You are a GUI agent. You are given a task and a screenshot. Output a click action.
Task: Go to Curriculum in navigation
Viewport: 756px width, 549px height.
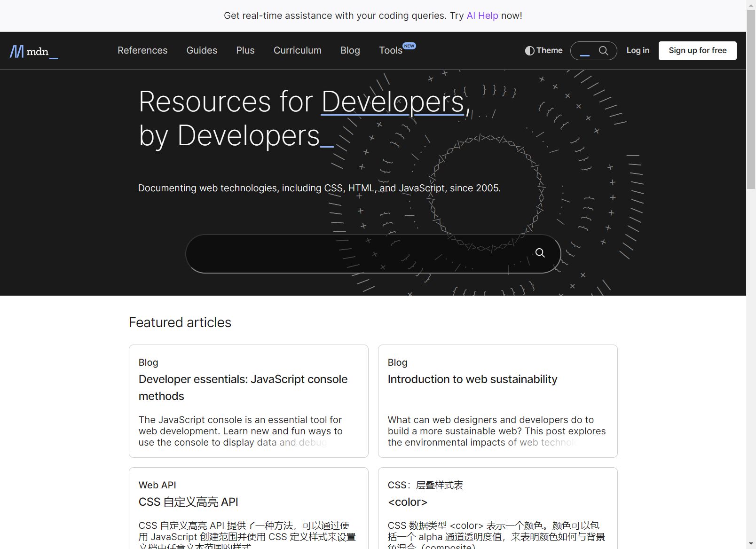(298, 50)
